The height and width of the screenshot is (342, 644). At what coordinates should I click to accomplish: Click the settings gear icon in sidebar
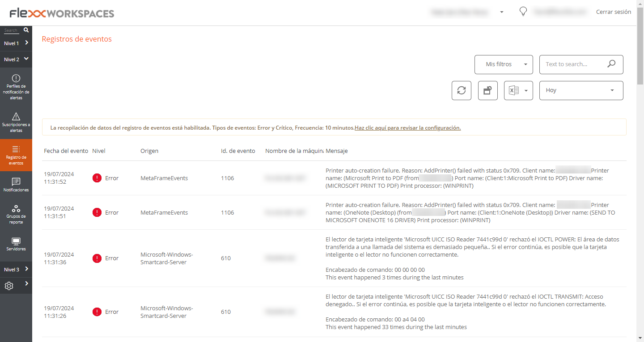pyautogui.click(x=9, y=286)
